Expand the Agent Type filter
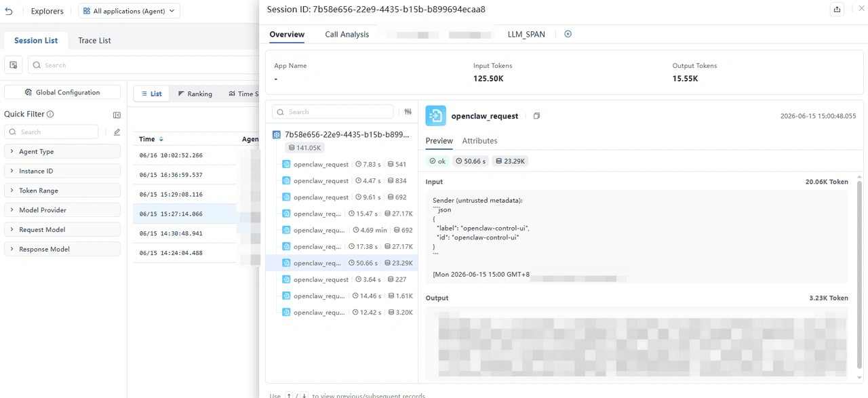Screen dimensions: 868x398 click(x=62, y=152)
